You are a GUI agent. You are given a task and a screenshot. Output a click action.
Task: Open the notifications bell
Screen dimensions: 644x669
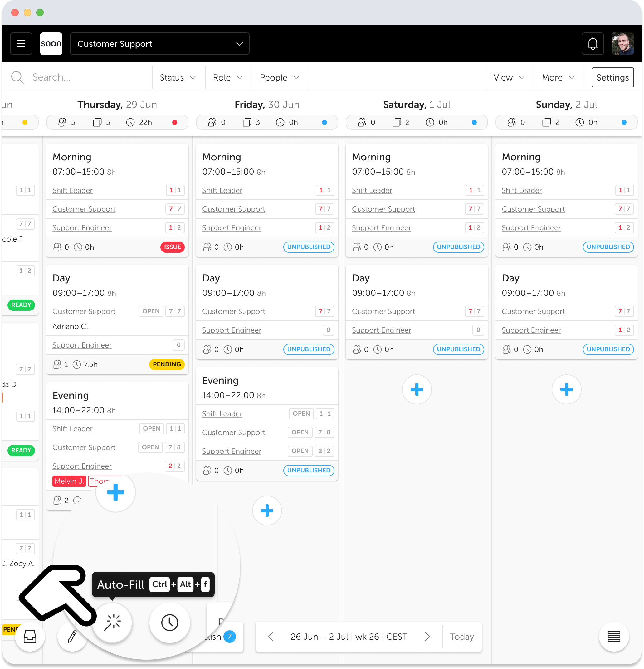point(593,44)
